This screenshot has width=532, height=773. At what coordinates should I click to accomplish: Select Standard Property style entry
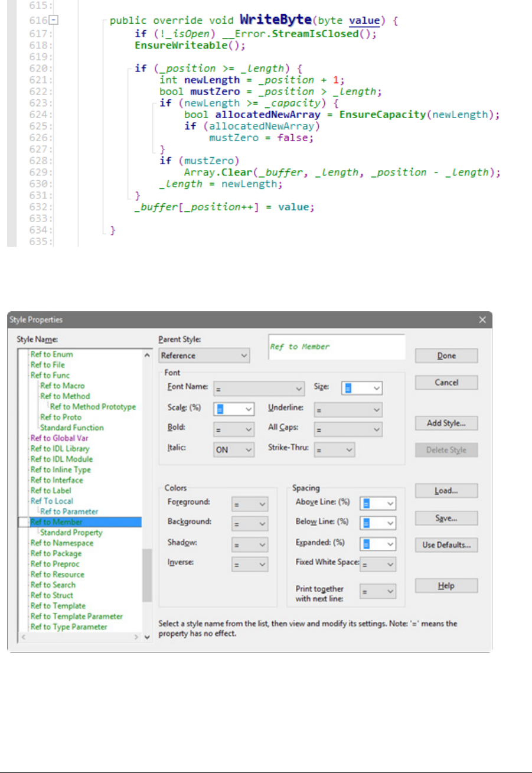[x=71, y=533]
